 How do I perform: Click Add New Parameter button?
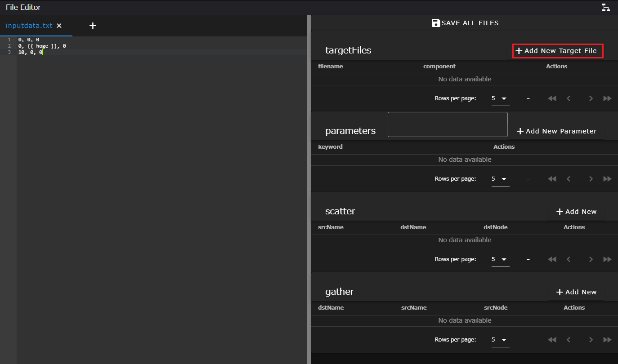[x=557, y=131]
